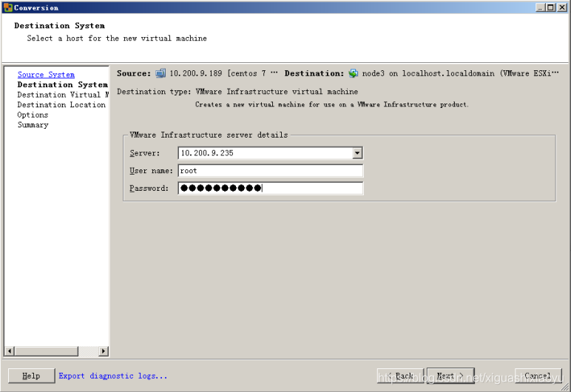Click left scroll arrow in steps panel
The width and height of the screenshot is (571, 392).
10,351
